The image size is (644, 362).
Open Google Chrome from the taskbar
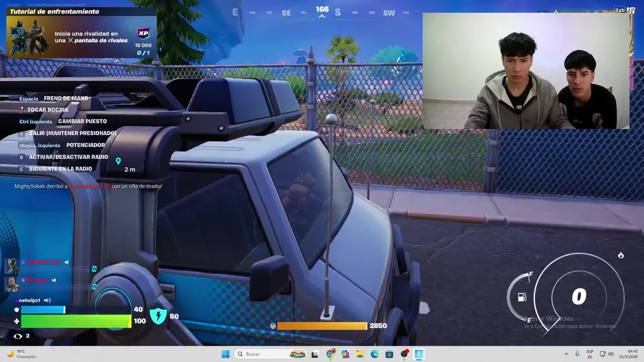[x=330, y=354]
